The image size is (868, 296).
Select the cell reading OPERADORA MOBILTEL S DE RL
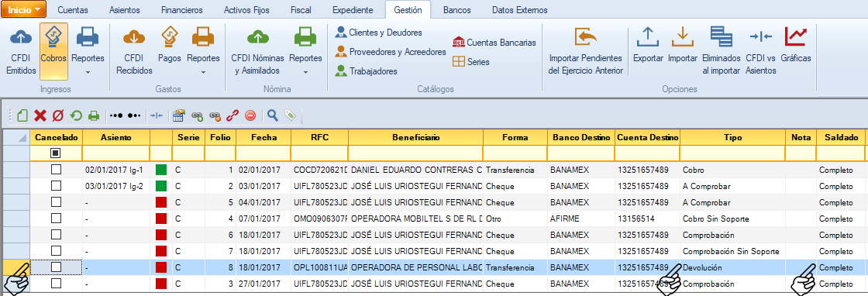pos(415,219)
